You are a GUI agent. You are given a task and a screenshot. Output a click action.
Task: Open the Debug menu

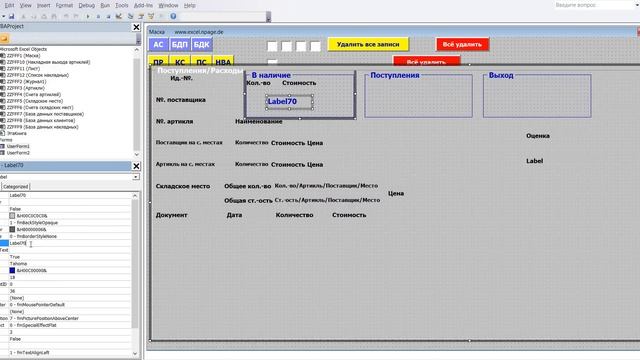tap(86, 5)
